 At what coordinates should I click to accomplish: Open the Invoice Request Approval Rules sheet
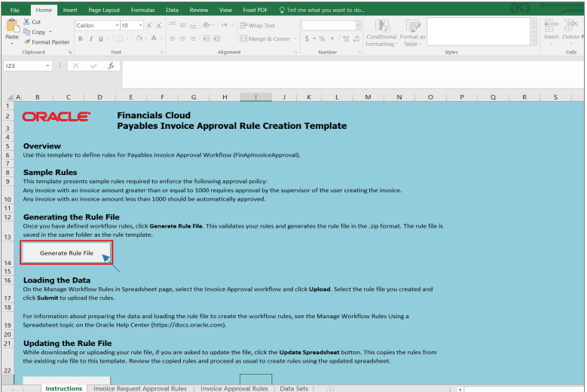140,388
